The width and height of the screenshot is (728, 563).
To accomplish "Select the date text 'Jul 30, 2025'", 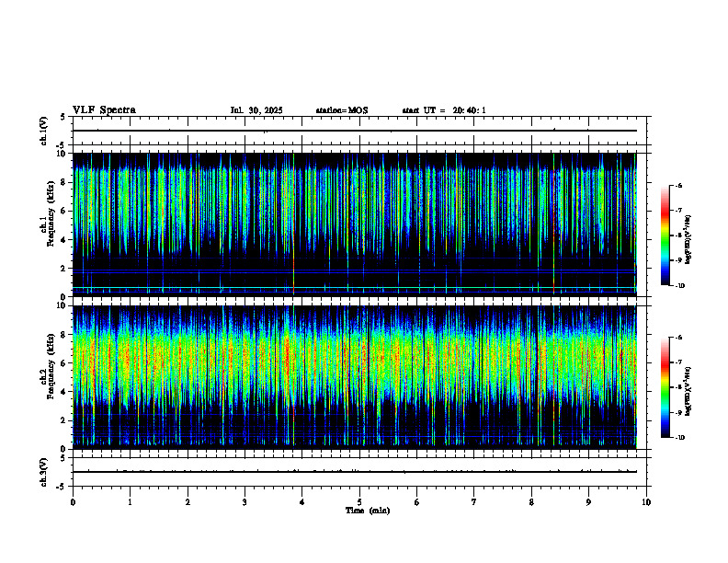I will tap(256, 110).
